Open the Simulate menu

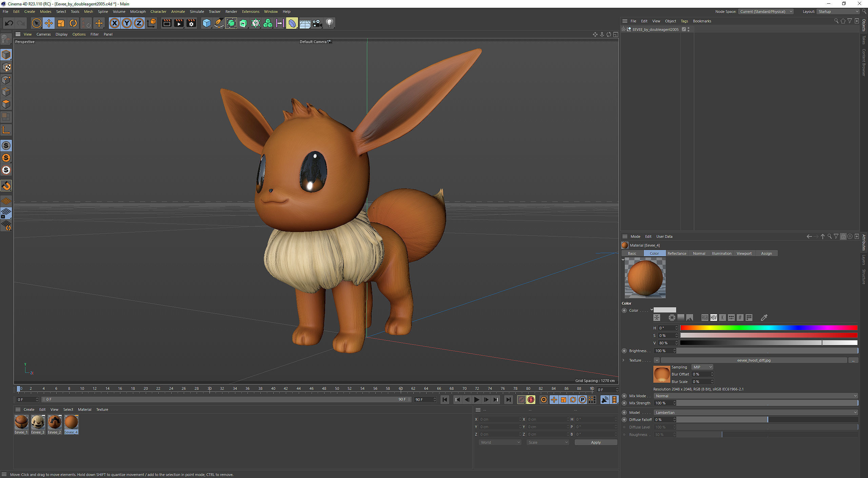pos(197,12)
